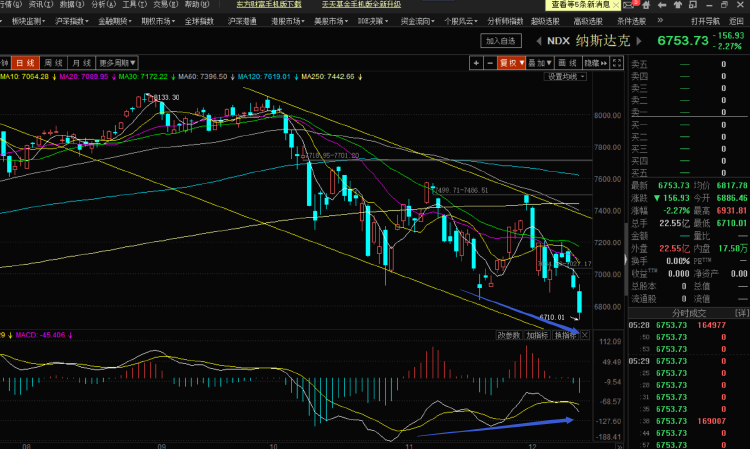Image resolution: width=750 pixels, height=449 pixels.
Task: Open 帮助 menu
Action: [197, 4]
